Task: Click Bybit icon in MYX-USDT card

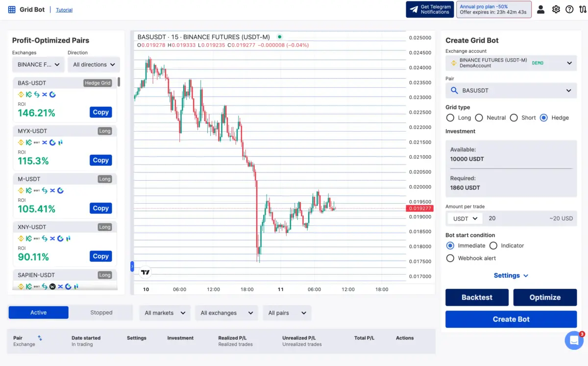Action: tap(37, 142)
